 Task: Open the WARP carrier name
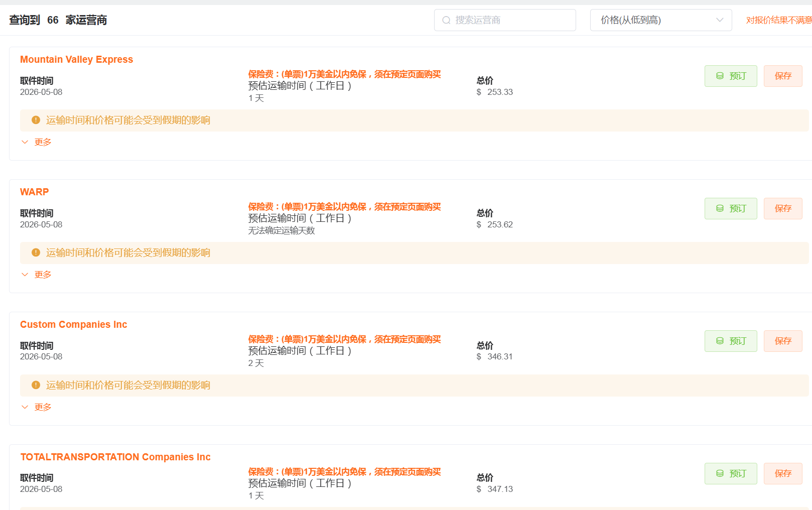click(34, 192)
